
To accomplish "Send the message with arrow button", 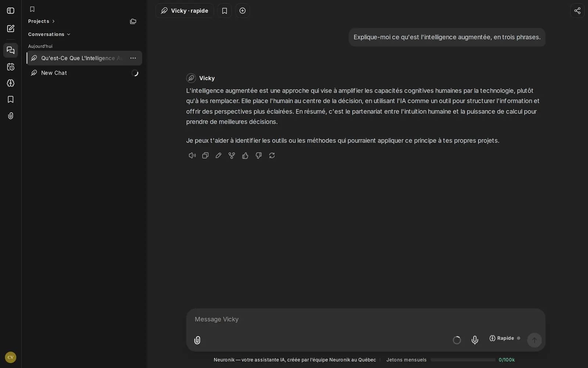I will 534,340.
